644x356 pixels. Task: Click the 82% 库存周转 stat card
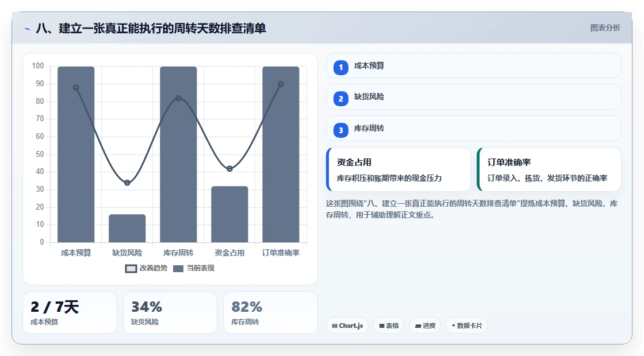[270, 312]
